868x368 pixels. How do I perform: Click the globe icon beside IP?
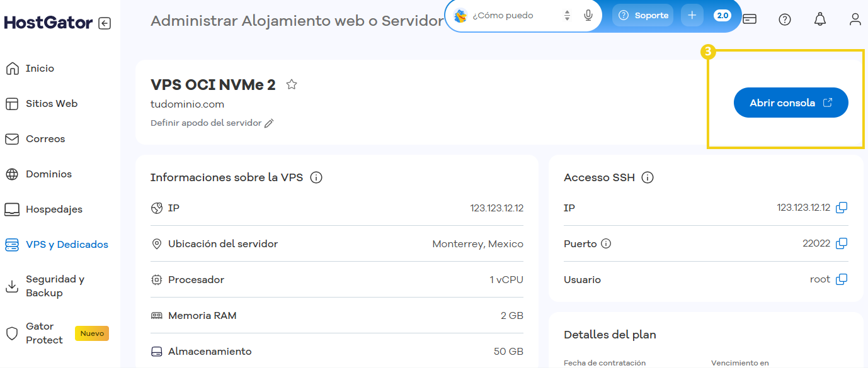point(157,208)
